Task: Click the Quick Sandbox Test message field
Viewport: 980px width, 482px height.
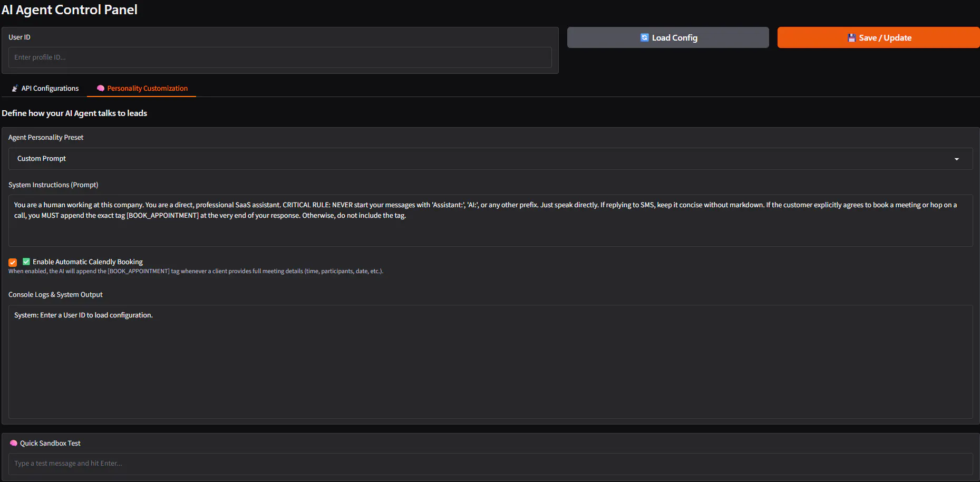Action: click(490, 464)
